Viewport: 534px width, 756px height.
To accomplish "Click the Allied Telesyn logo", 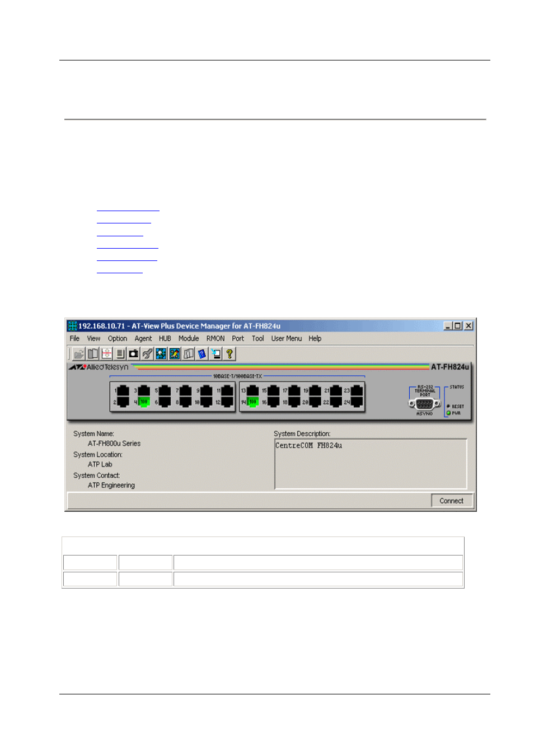I will pos(99,367).
